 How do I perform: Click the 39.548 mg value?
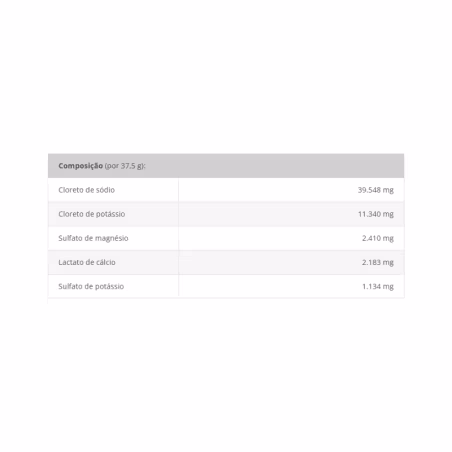tap(376, 190)
